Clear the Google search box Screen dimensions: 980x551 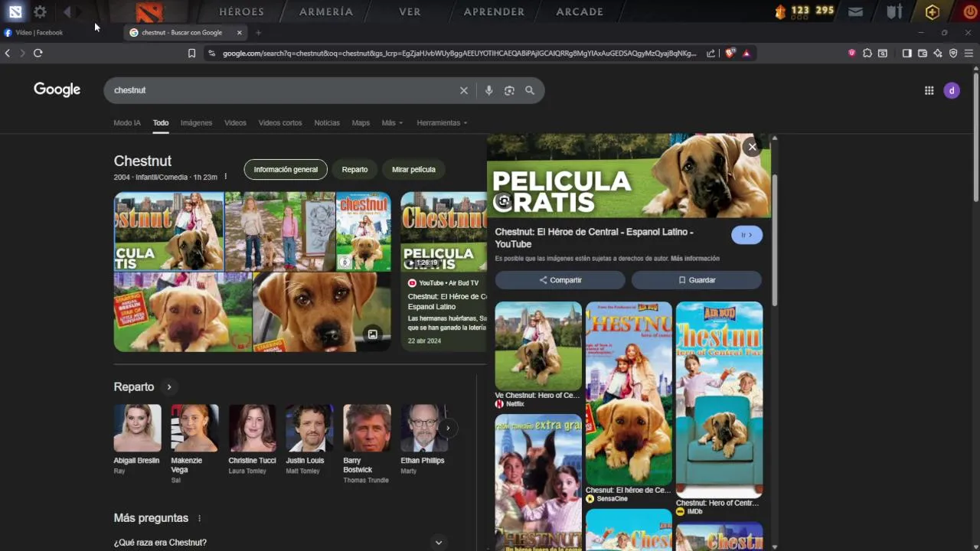coord(463,90)
